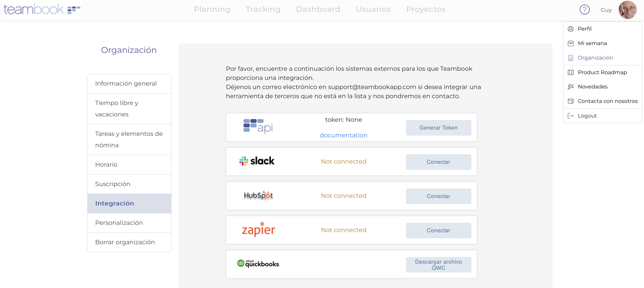The image size is (644, 288).
Task: Go to the Dashboard navigation tab
Action: pyautogui.click(x=318, y=9)
